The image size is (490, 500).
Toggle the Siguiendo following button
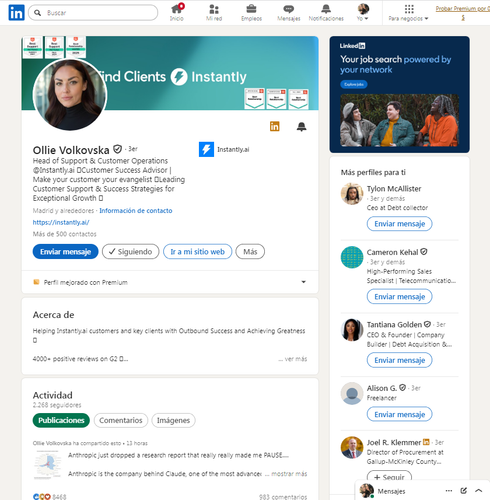pyautogui.click(x=131, y=252)
